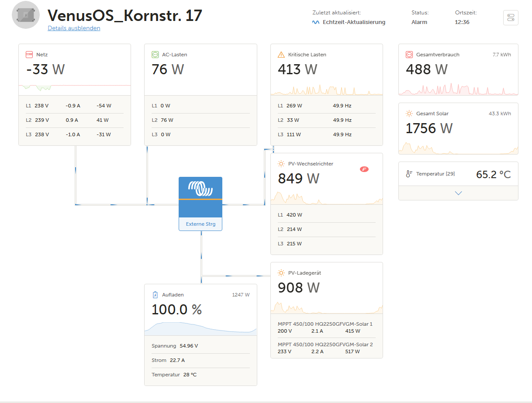Click the Kritische Lasten history graph
The height and width of the screenshot is (403, 532).
click(327, 89)
